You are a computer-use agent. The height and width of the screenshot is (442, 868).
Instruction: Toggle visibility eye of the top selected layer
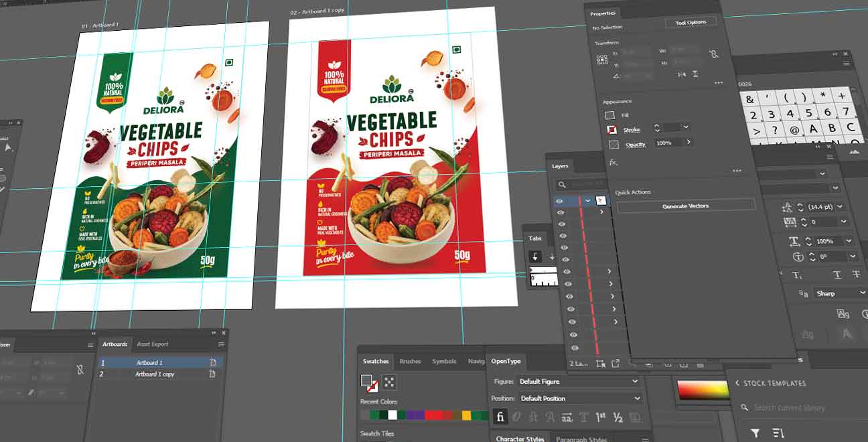[x=560, y=200]
